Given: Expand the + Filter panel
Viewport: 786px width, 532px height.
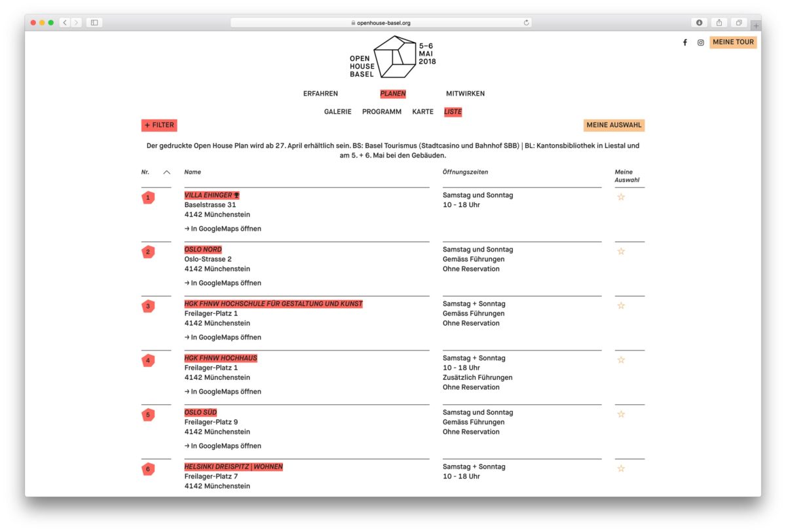Looking at the screenshot, I should [x=159, y=125].
